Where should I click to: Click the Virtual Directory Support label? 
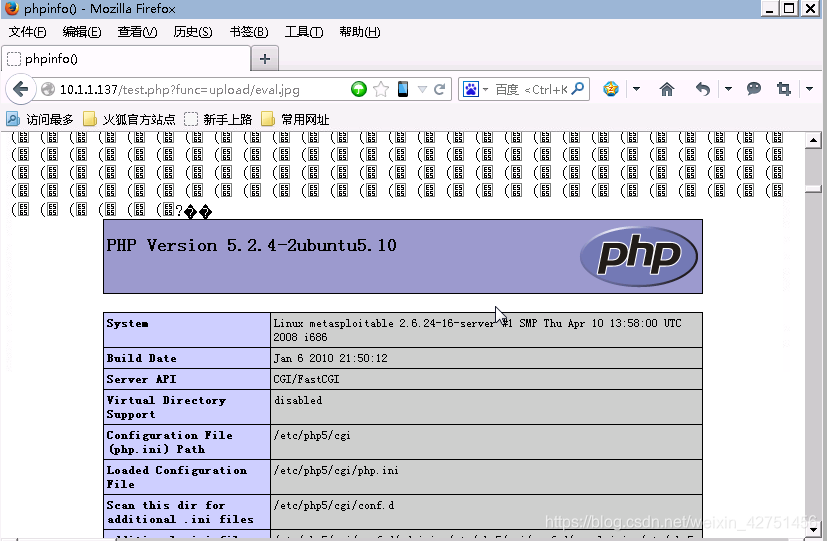(166, 407)
